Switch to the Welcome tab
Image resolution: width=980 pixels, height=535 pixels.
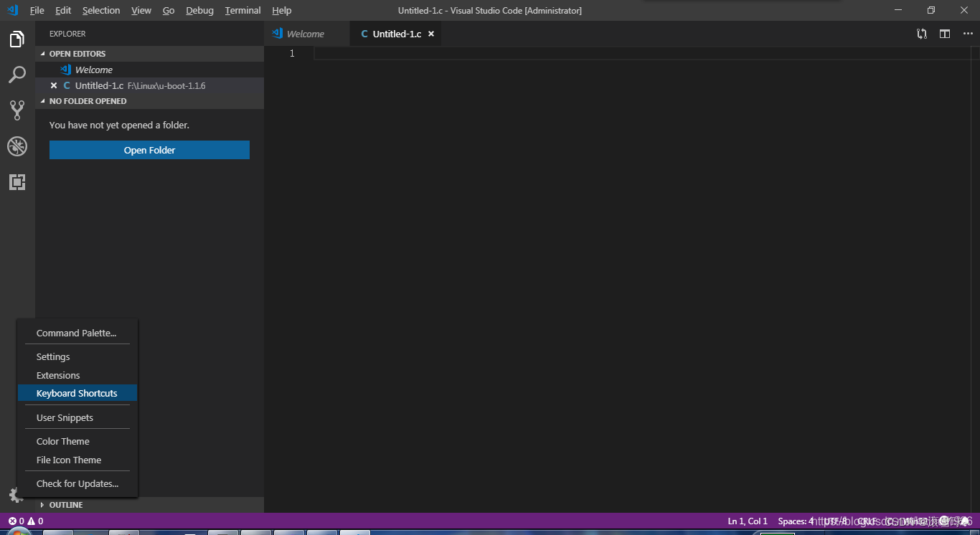[306, 34]
